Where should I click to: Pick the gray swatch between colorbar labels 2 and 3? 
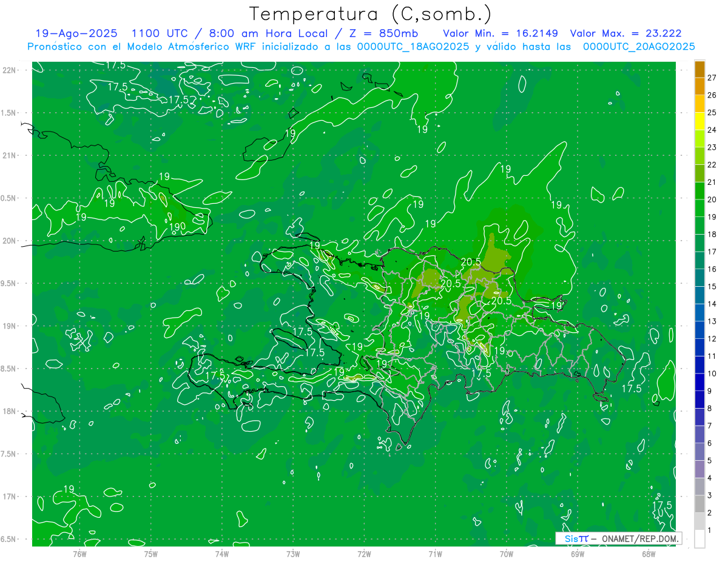click(699, 504)
